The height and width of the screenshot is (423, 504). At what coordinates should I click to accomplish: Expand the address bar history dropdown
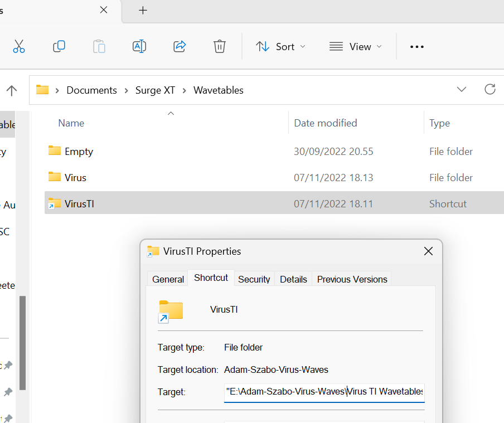tap(462, 90)
